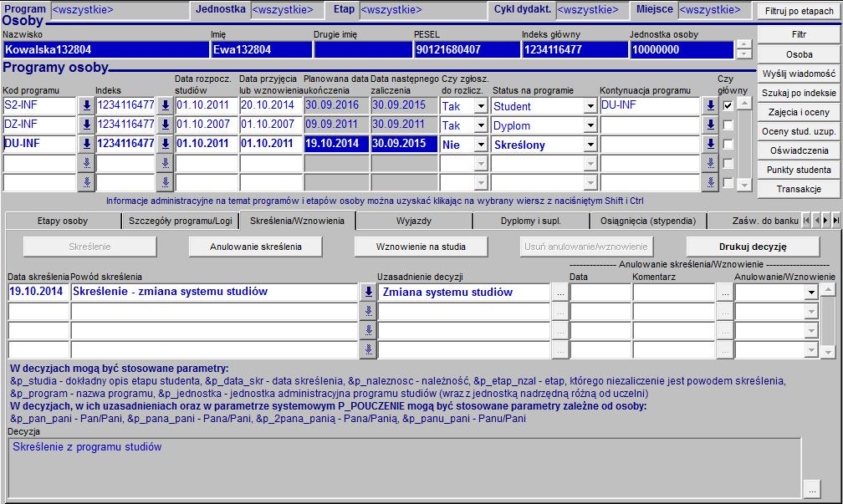843x504 pixels.
Task: Click the Filtruj po etapach button
Action: (x=799, y=11)
